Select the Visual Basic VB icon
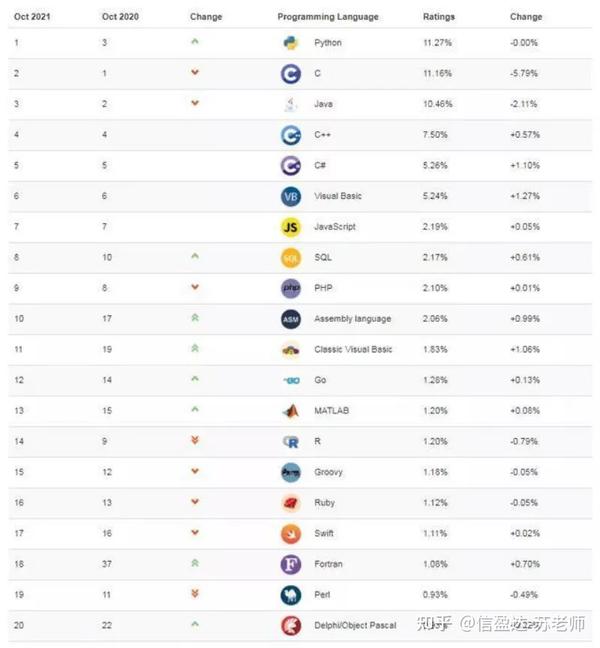Viewport: 600px width, 648px height. point(290,196)
